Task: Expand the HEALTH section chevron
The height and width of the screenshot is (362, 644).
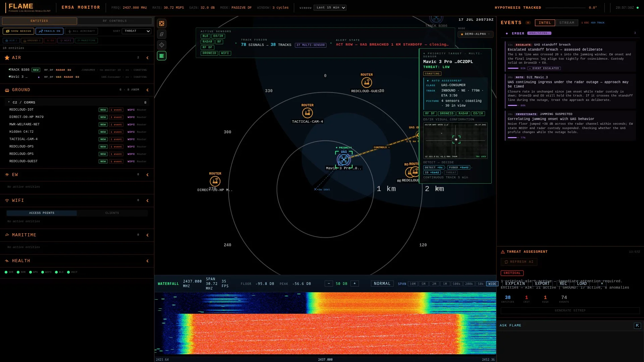Action: pos(147,261)
